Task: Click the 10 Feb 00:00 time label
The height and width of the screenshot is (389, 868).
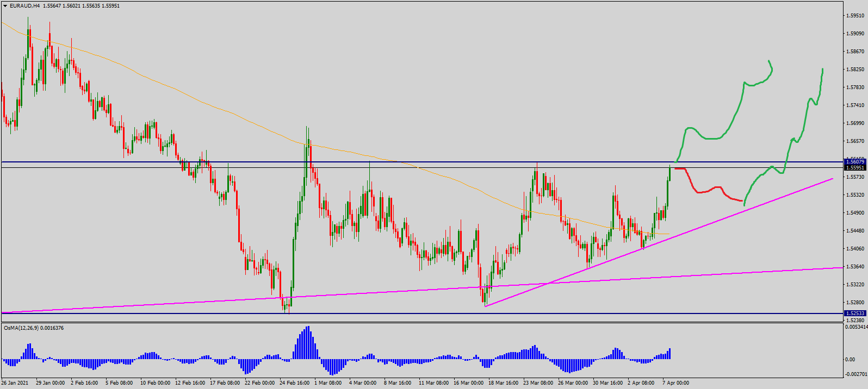Action: (155, 383)
